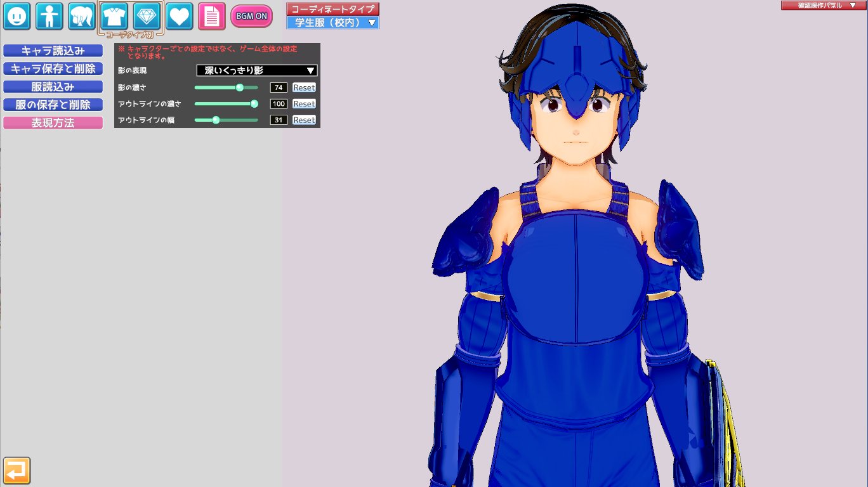Open the pink document profile panel

pyautogui.click(x=212, y=16)
